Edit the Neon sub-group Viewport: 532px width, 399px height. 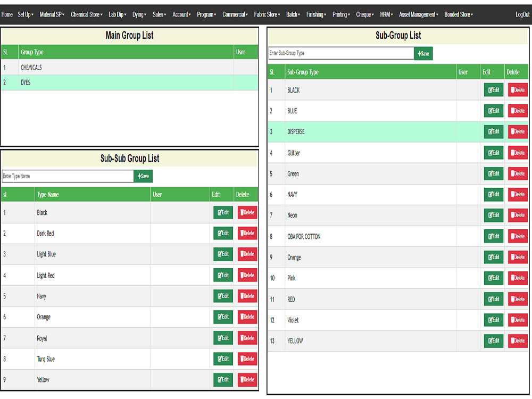point(494,215)
